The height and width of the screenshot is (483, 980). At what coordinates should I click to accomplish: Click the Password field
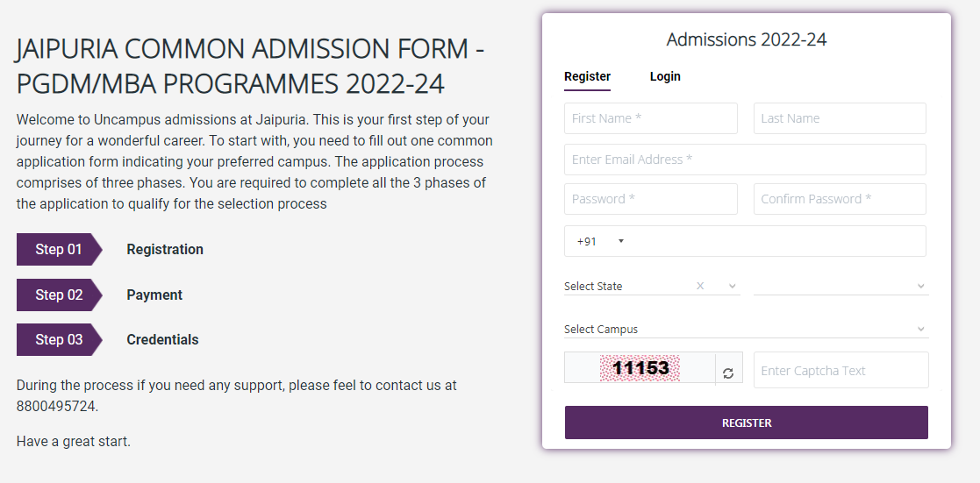tap(651, 199)
